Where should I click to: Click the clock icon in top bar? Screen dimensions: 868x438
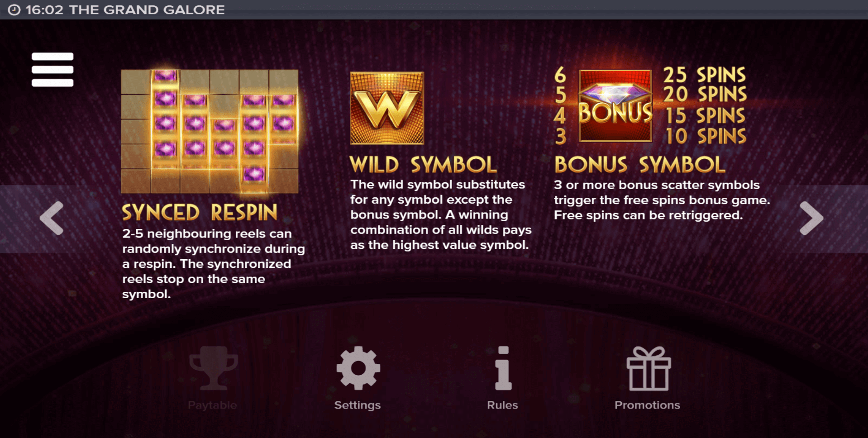[14, 10]
